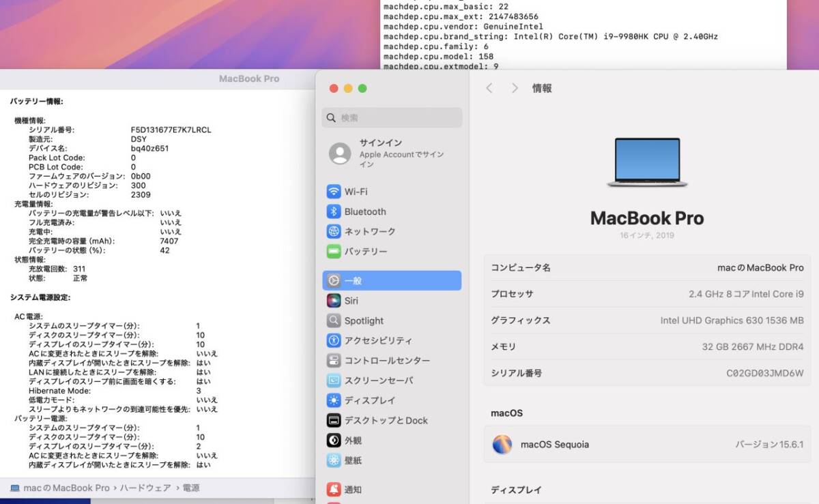The image size is (819, 504).
Task: Select the ディスプレイ sidebar icon
Action: pos(334,400)
